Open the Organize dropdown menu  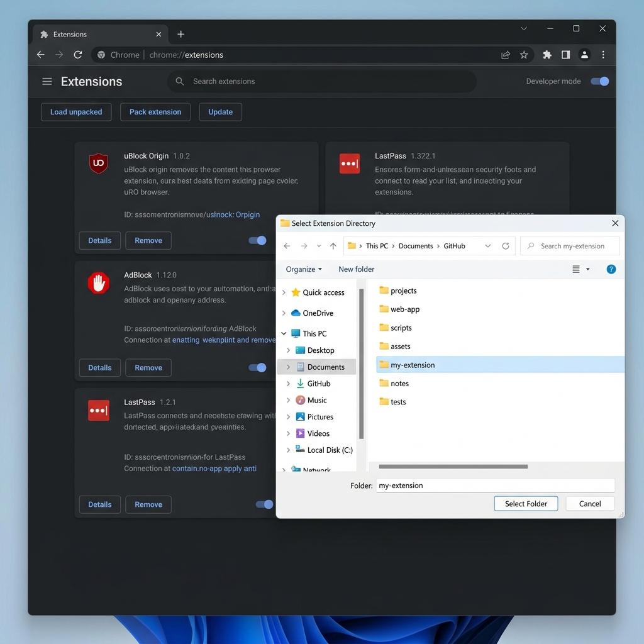click(x=304, y=269)
